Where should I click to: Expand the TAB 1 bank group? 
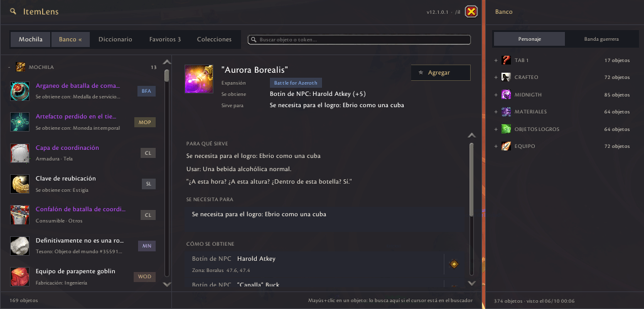click(x=496, y=60)
